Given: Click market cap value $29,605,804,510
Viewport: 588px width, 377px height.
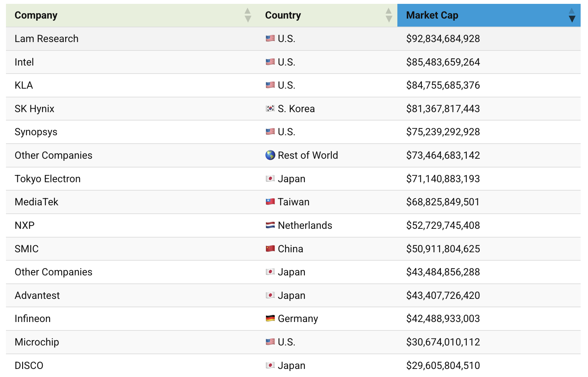Looking at the screenshot, I should pos(443,365).
